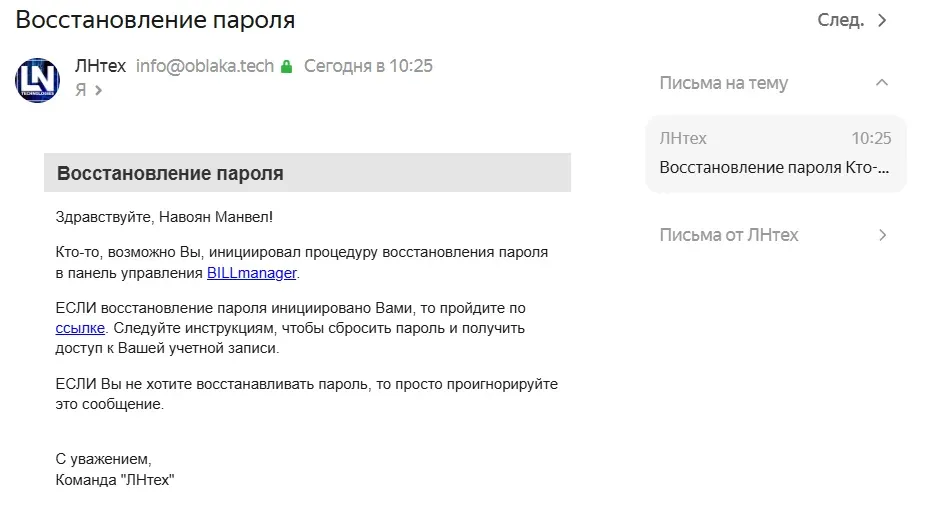This screenshot has width=934, height=526.
Task: Collapse the Письма на тему section
Action: tap(882, 82)
